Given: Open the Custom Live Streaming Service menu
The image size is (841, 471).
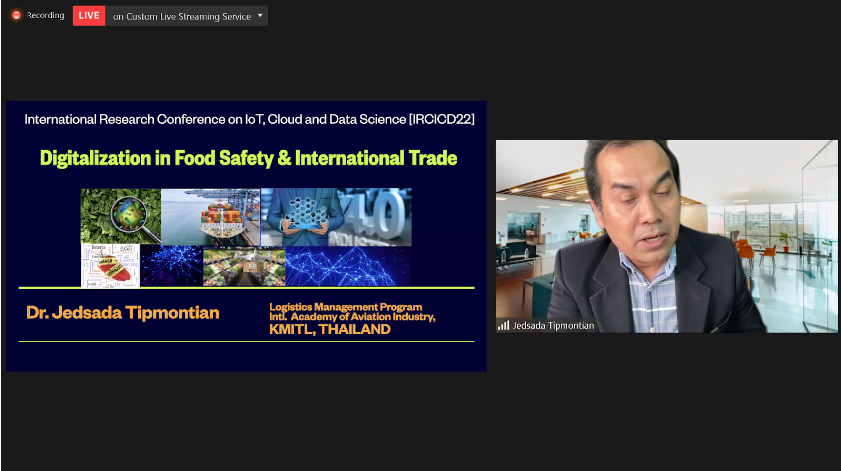Looking at the screenshot, I should (x=182, y=16).
